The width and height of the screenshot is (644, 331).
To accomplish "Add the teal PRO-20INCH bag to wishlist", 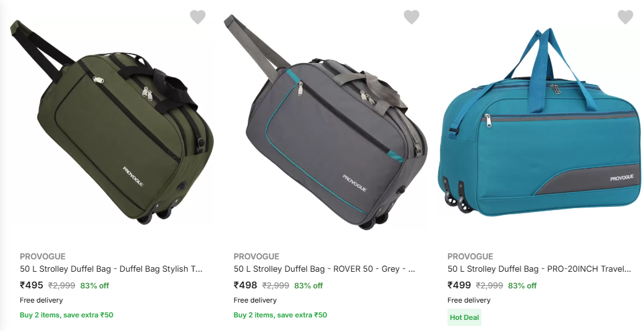I will pyautogui.click(x=625, y=17).
